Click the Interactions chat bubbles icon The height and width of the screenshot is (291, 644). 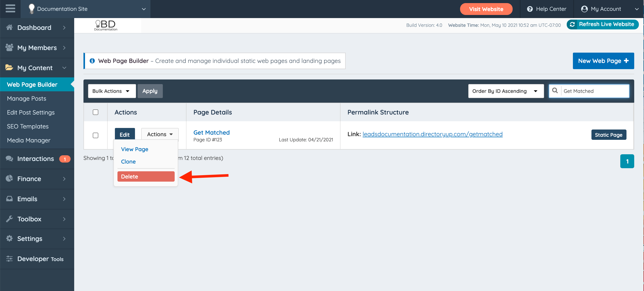10,158
